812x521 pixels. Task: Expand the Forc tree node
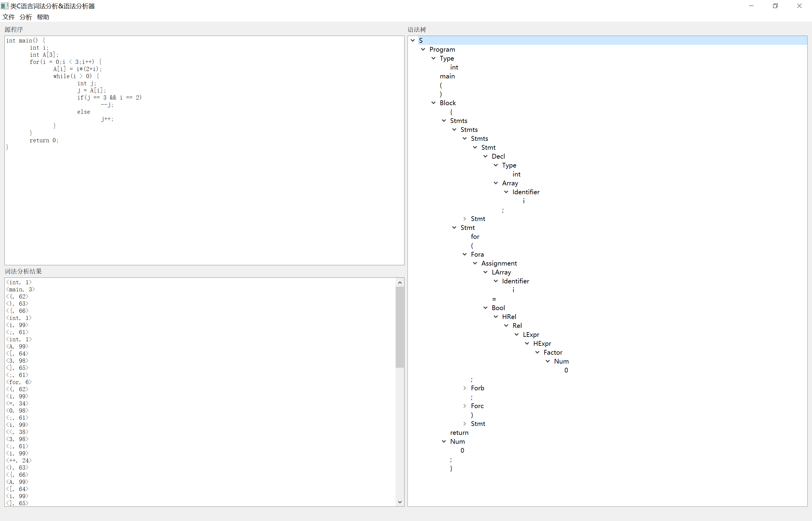[465, 406]
